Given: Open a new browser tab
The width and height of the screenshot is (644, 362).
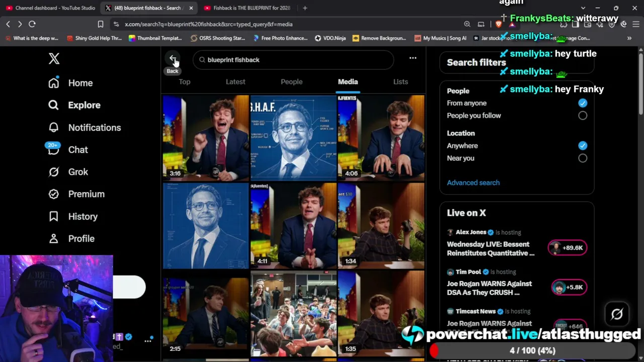Looking at the screenshot, I should click(x=305, y=8).
